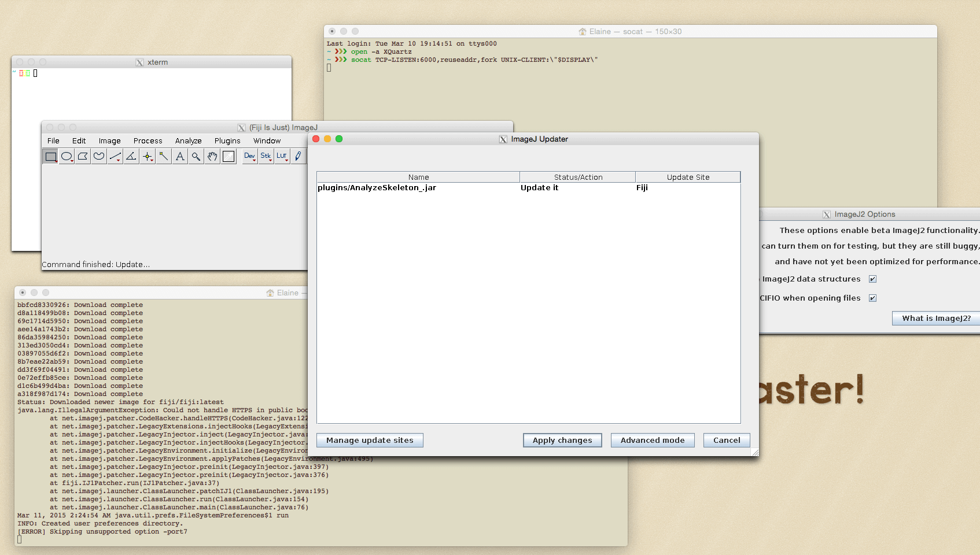This screenshot has height=555, width=980.
Task: Click 'Command finished: Update...' status bar text
Action: [x=96, y=264]
